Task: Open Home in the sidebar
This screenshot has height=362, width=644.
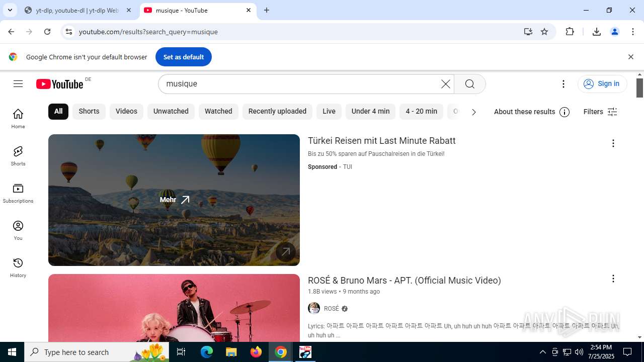Action: coord(18,119)
